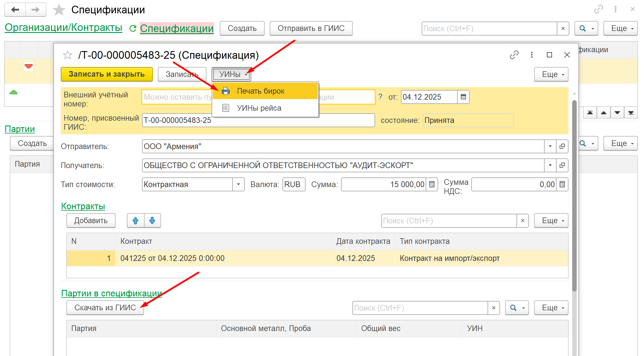Click the blue up-arrow move contract button
Image resolution: width=644 pixels, height=356 pixels.
click(135, 221)
